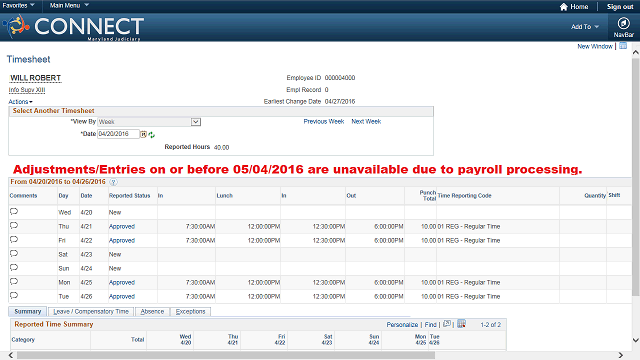Expand the Actions dropdown

20,102
